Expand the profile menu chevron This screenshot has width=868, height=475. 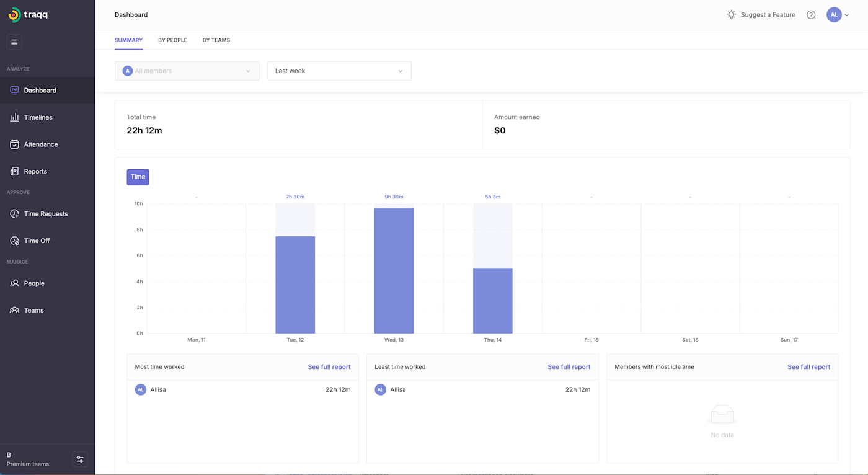pos(847,15)
